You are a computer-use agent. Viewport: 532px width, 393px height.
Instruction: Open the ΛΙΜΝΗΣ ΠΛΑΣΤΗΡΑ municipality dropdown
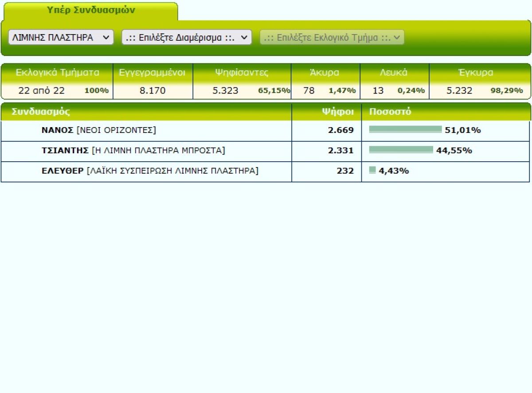[x=61, y=38]
